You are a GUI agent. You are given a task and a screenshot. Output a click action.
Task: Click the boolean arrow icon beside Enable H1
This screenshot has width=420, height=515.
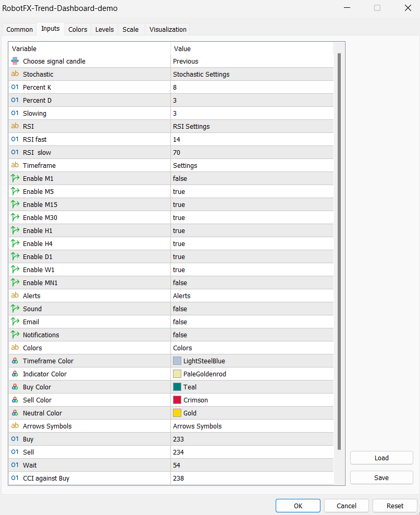(x=15, y=230)
